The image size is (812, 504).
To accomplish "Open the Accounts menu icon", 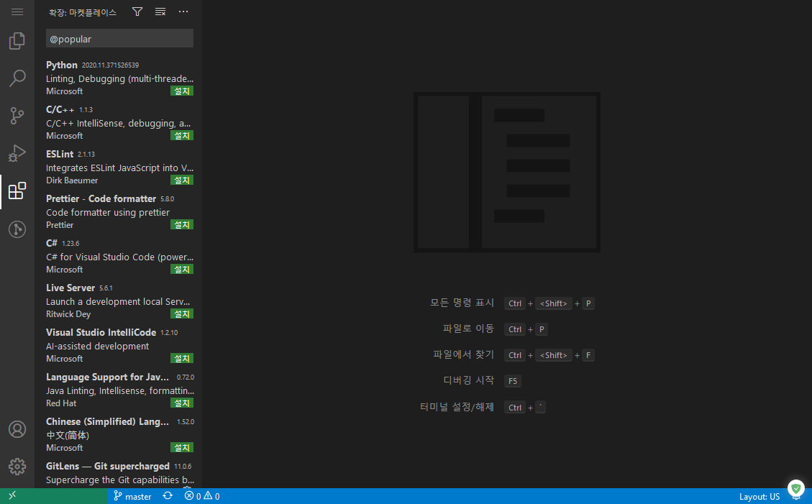I will tap(17, 429).
